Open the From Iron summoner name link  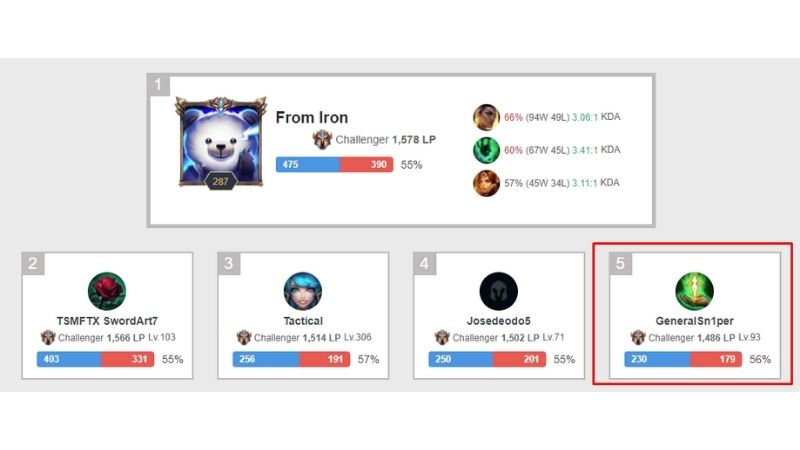(x=312, y=117)
